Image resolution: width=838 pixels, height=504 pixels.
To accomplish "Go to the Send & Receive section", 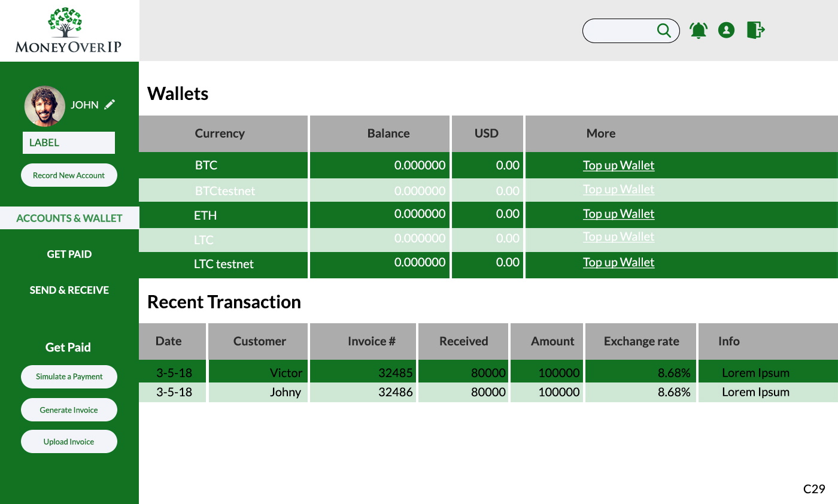I will coord(69,290).
